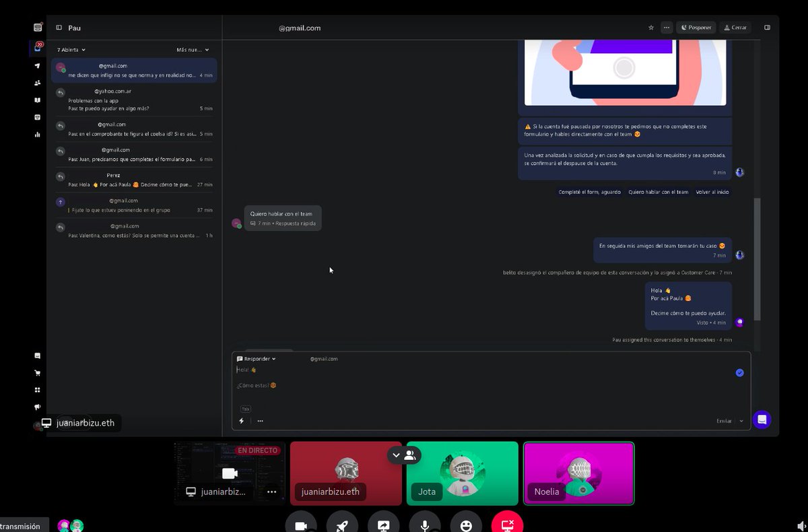Select Jota's green participant tile
808x532 pixels.
tap(463, 473)
